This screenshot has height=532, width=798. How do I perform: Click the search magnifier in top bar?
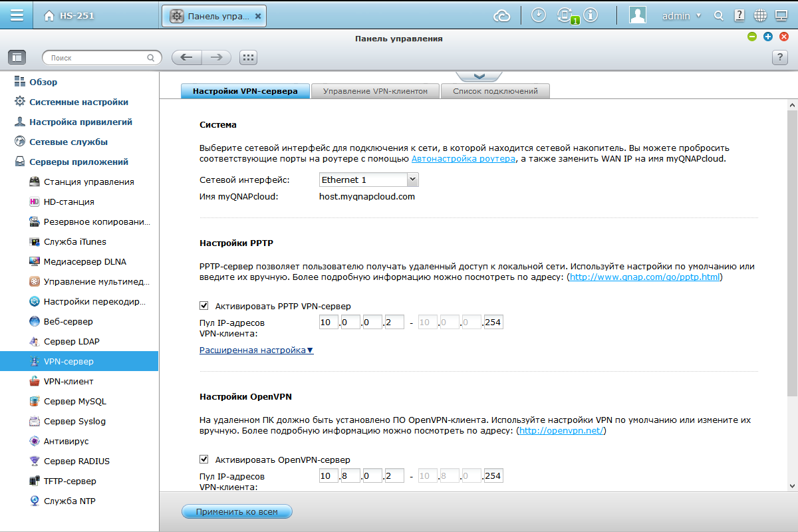click(718, 15)
